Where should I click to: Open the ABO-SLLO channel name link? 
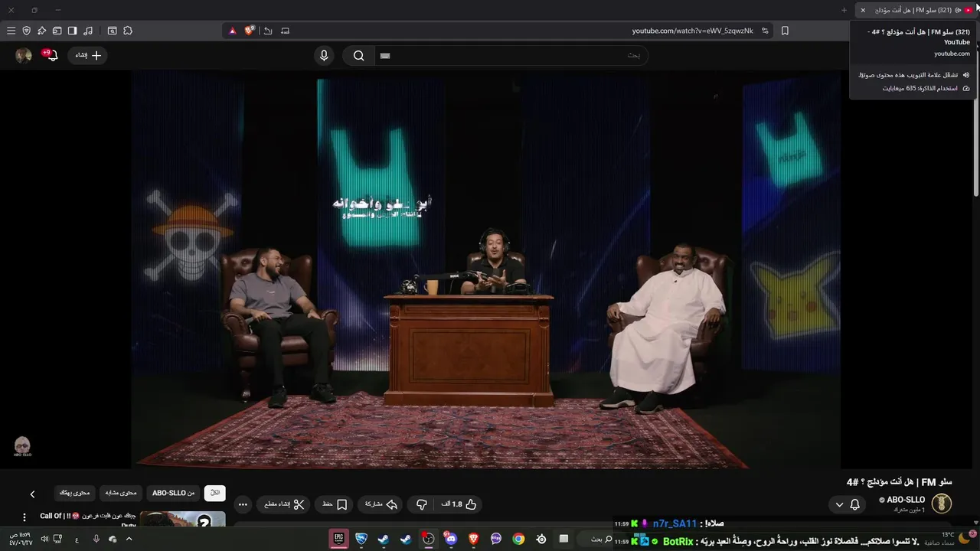[906, 500]
